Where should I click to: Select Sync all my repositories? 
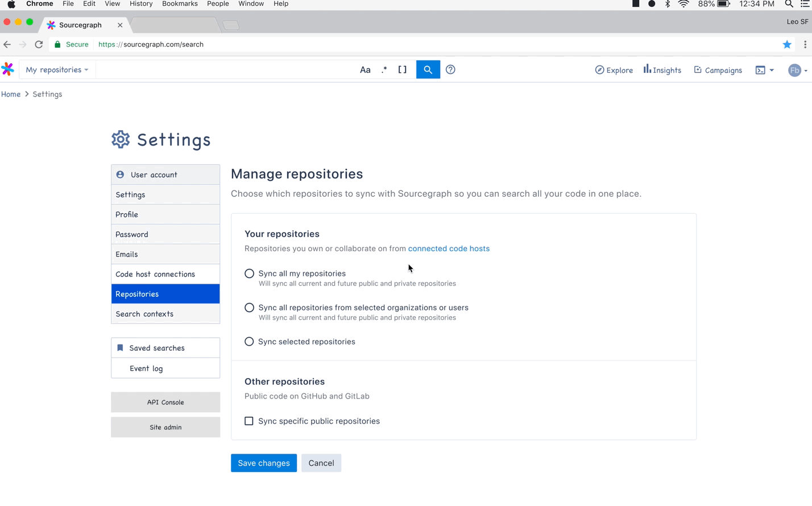click(x=249, y=273)
